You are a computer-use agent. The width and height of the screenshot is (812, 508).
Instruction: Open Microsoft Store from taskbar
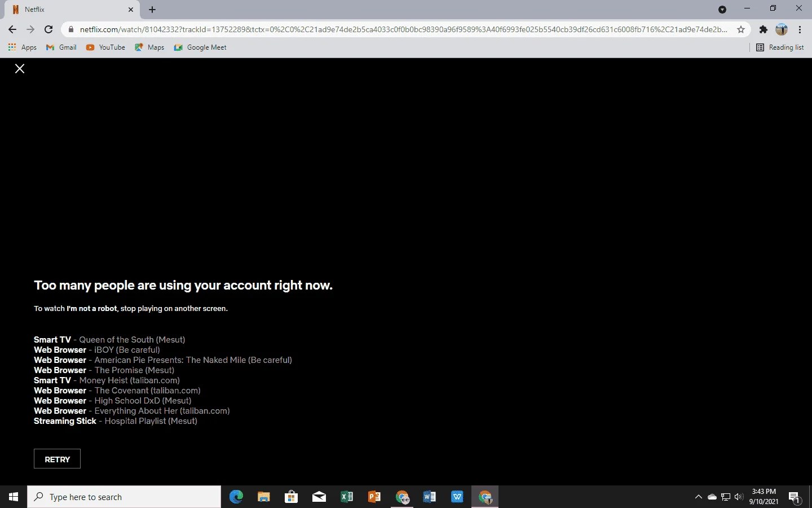291,497
